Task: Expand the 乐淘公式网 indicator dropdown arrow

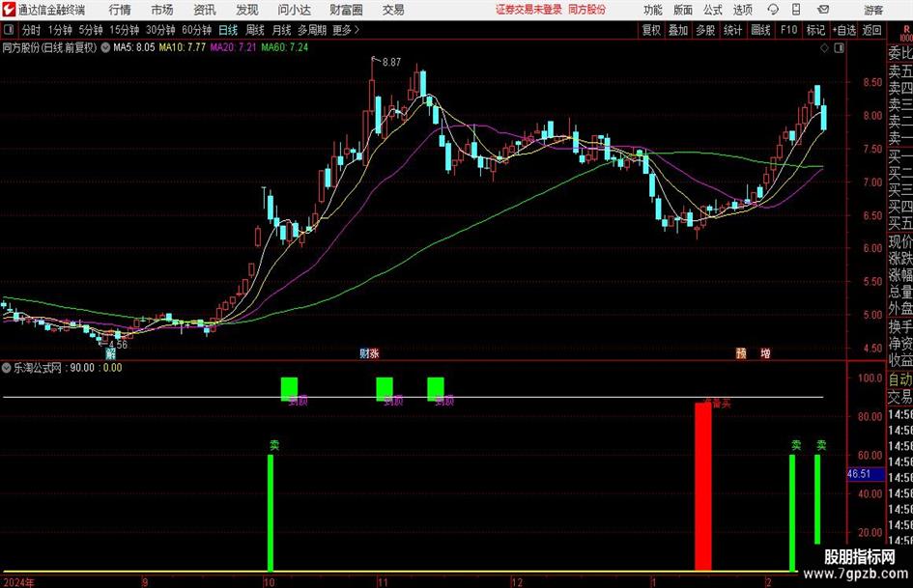Action: click(7, 368)
